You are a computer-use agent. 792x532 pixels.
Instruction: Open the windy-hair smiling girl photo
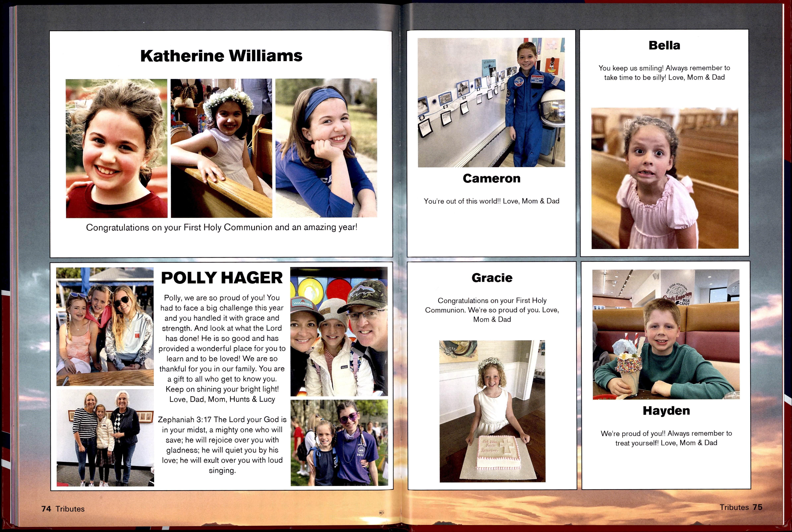(116, 148)
